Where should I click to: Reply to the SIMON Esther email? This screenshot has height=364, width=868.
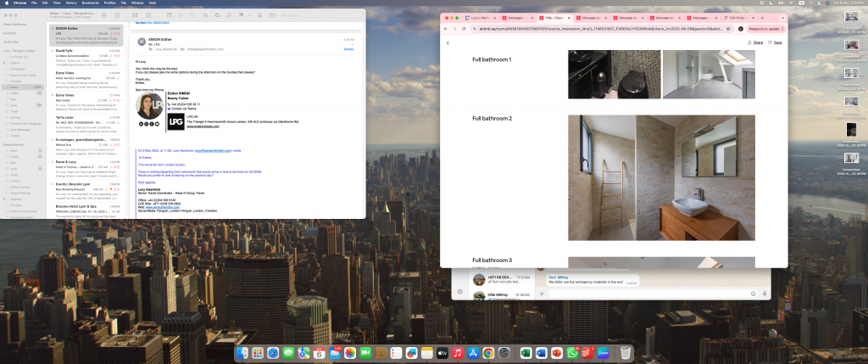click(x=206, y=15)
